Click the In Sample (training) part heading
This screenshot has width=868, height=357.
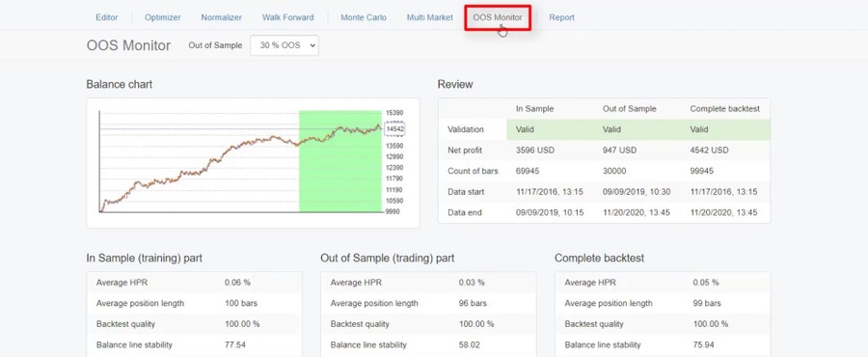[x=145, y=259]
